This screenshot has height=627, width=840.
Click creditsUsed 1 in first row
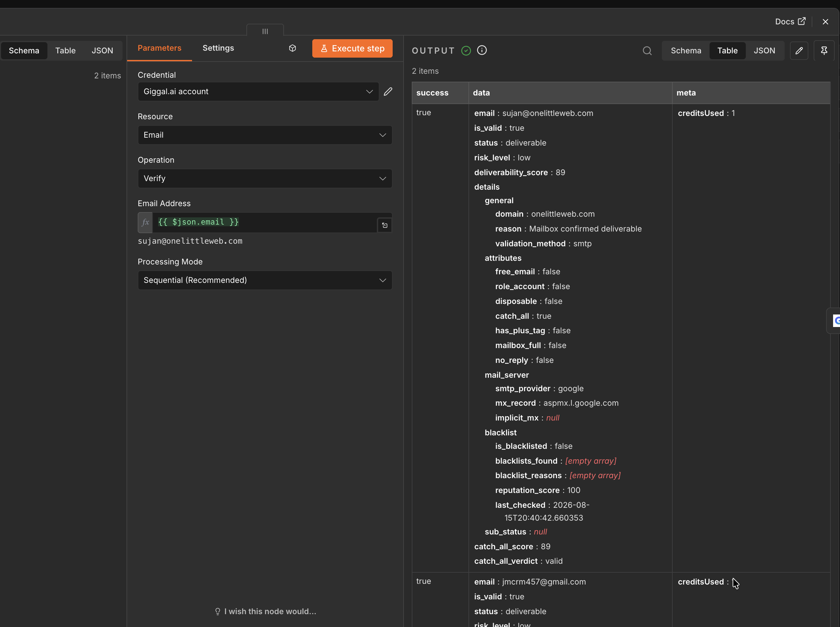point(706,113)
